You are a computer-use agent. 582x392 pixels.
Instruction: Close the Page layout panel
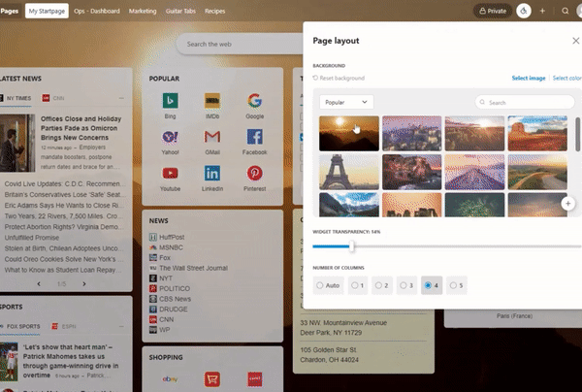tap(575, 41)
